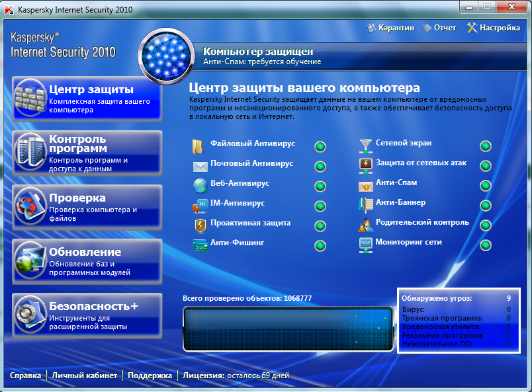Image resolution: width=532 pixels, height=392 pixels.
Task: Click the Рекламная программа row
Action: (457, 335)
